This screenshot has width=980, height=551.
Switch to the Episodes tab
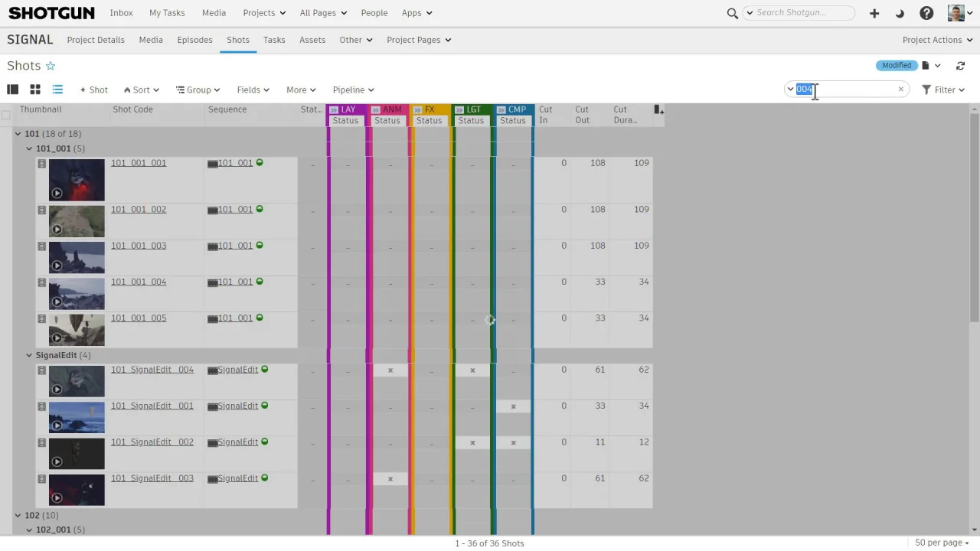click(x=194, y=40)
